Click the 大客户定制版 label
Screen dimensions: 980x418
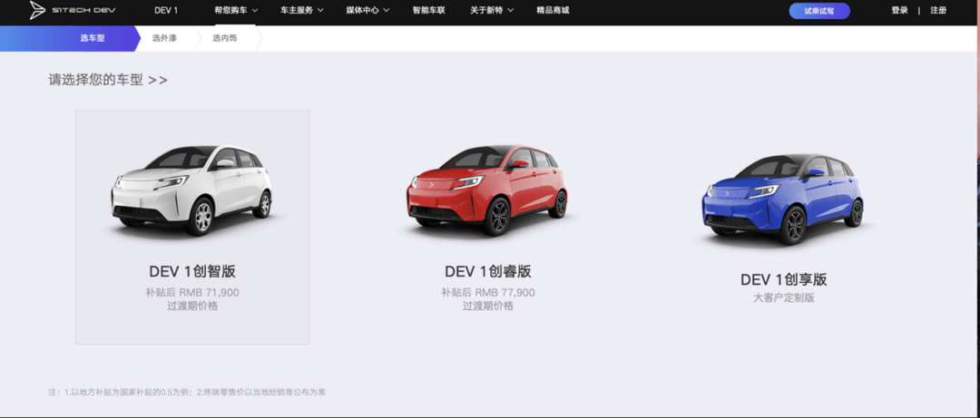[x=784, y=298]
